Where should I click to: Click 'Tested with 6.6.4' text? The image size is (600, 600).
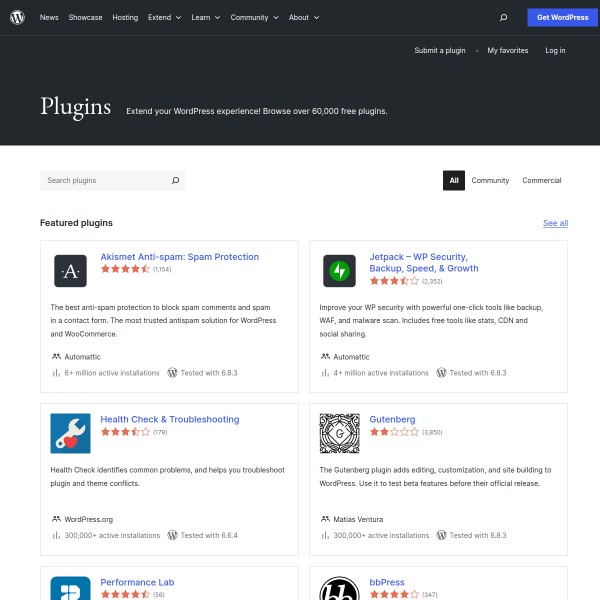(209, 535)
